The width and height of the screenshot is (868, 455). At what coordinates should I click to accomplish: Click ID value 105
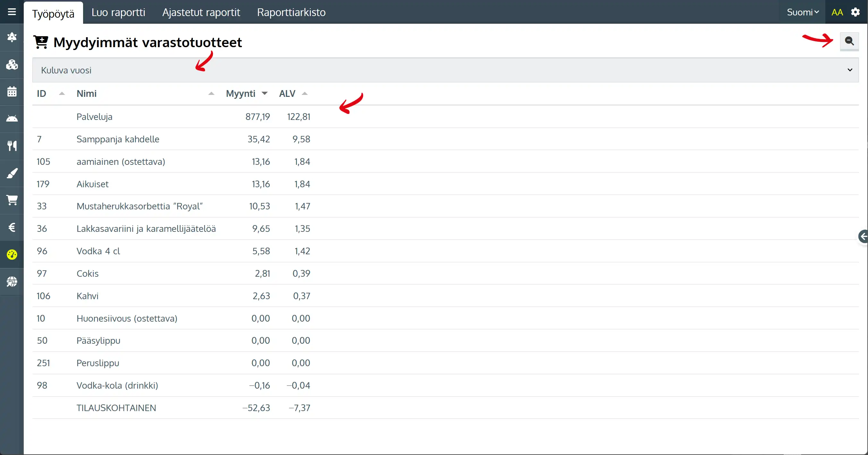43,162
